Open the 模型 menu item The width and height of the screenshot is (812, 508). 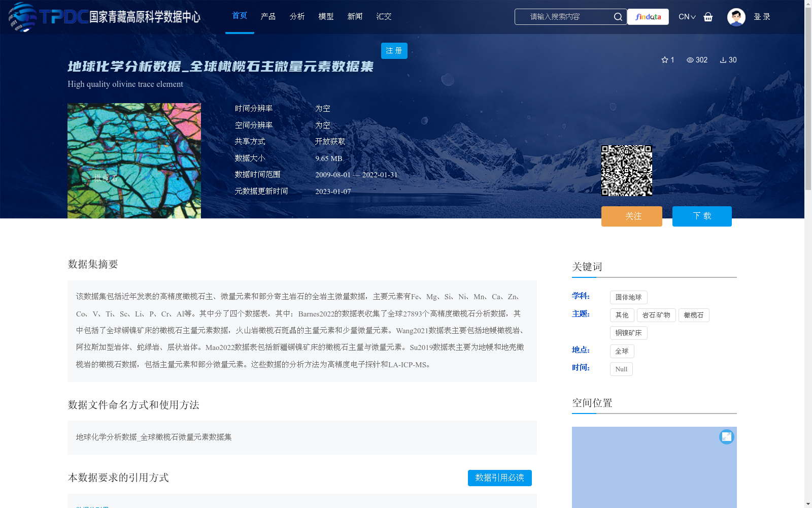[x=326, y=17]
